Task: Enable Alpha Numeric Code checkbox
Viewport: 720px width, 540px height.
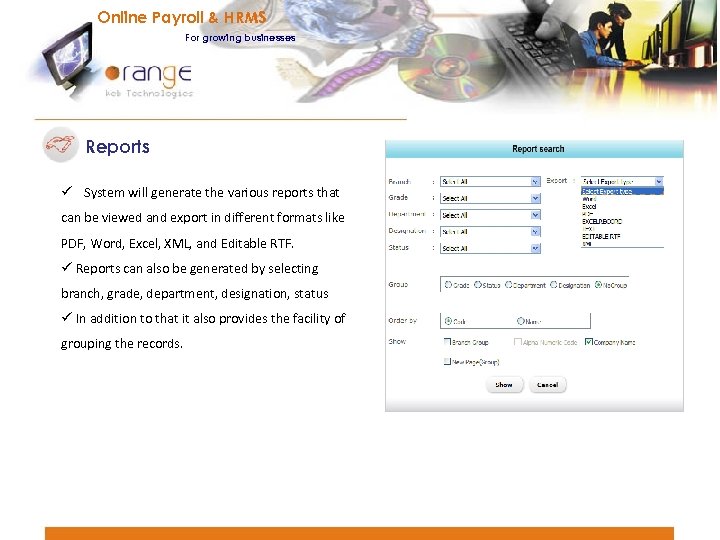Action: click(x=518, y=342)
